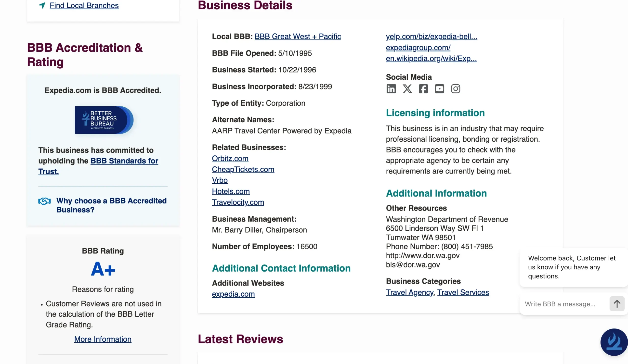Click Washington Department of Revenue text
This screenshot has width=628, height=364.
[447, 219]
